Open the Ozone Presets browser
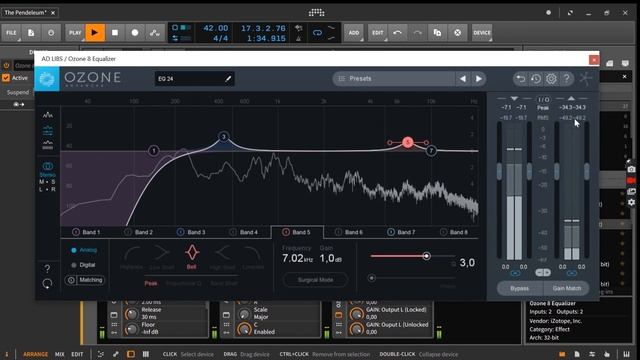The image size is (640, 360). pyautogui.click(x=394, y=78)
